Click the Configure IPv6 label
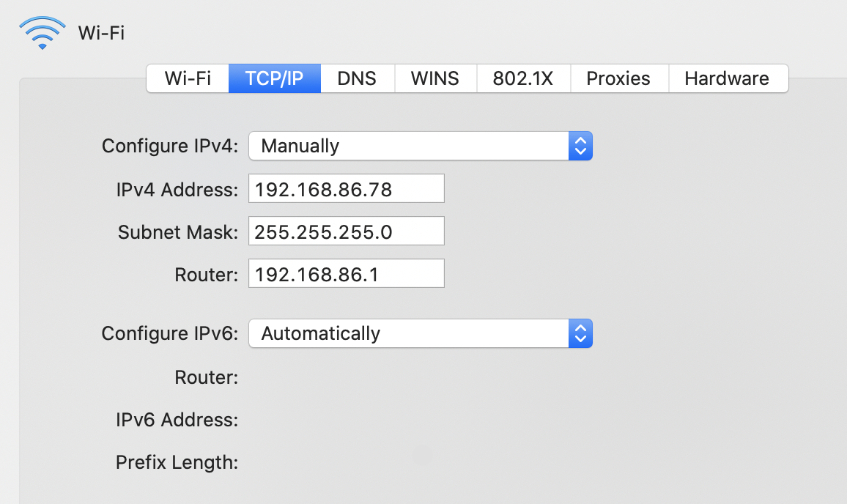This screenshot has width=847, height=504. pos(169,333)
